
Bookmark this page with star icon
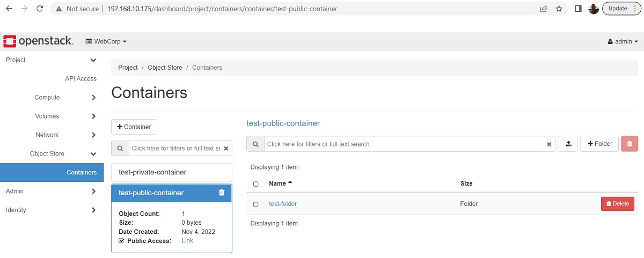tap(559, 9)
